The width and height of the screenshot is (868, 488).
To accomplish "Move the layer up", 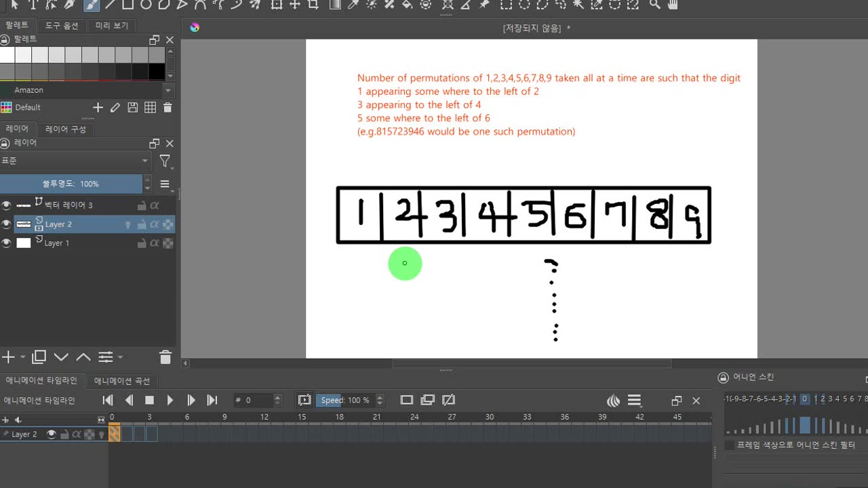I will click(83, 357).
